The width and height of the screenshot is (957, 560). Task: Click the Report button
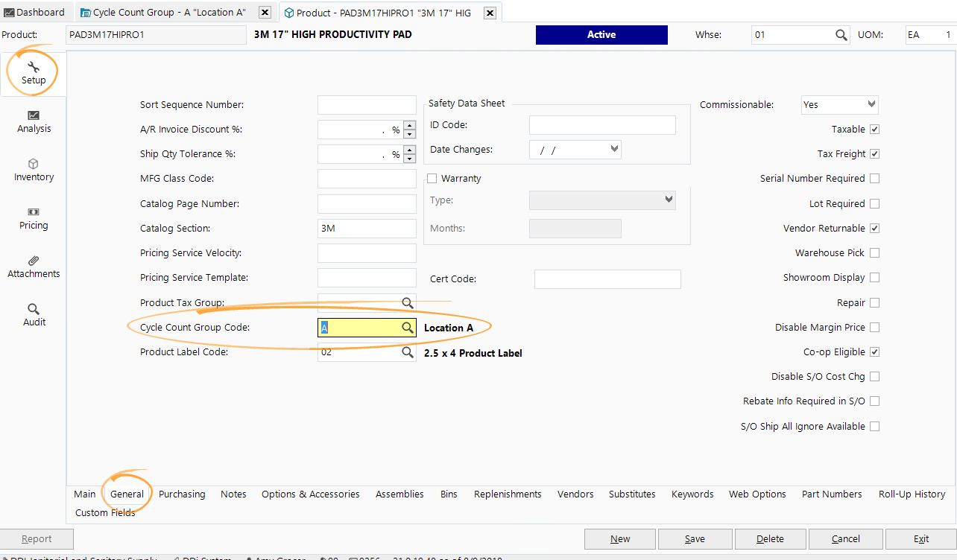tap(37, 538)
